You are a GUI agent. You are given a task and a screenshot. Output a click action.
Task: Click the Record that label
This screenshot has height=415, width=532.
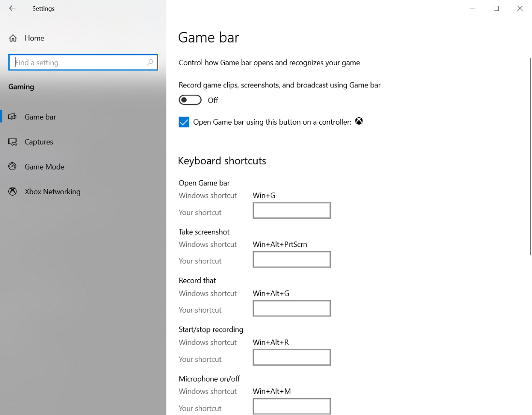(x=197, y=281)
